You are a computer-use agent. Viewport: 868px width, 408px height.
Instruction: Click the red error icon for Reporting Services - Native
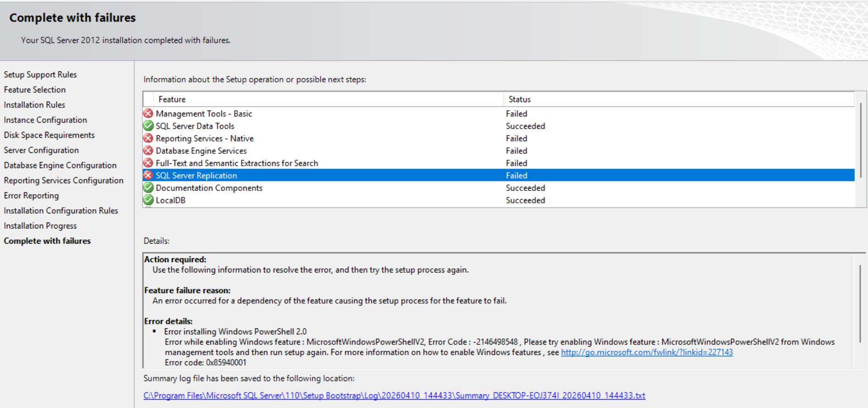(x=148, y=138)
